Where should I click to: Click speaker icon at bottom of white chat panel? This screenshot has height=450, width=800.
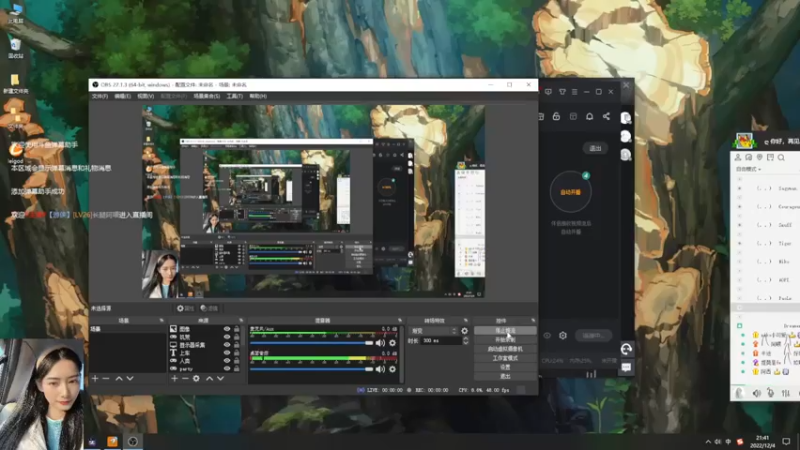coord(757,393)
